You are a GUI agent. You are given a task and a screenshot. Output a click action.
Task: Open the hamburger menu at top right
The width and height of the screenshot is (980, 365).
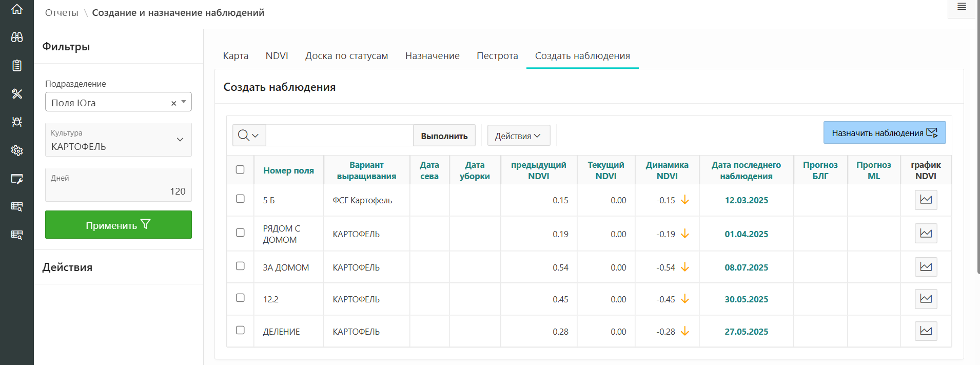(x=962, y=7)
